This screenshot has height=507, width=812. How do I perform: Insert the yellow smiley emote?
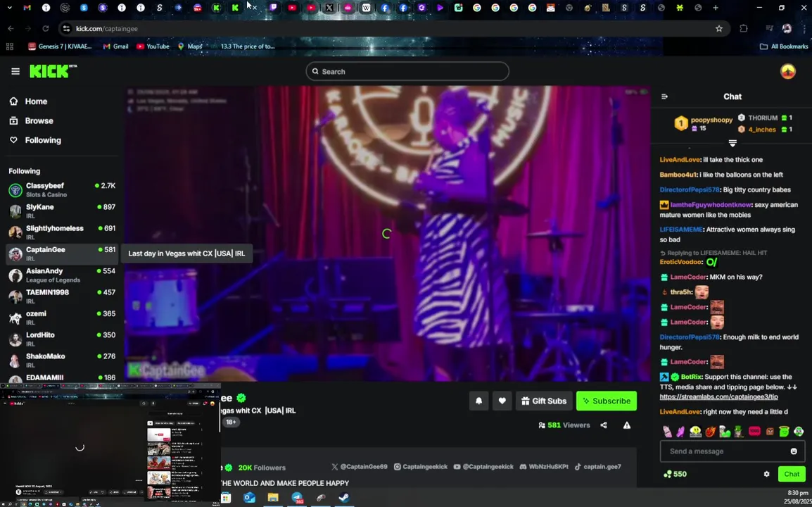(x=695, y=432)
